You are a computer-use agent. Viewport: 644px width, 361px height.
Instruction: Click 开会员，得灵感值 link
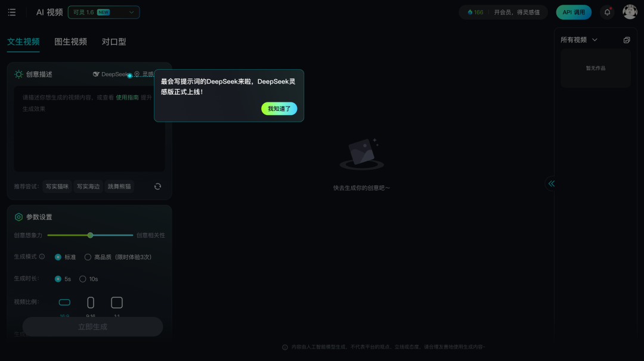point(516,13)
